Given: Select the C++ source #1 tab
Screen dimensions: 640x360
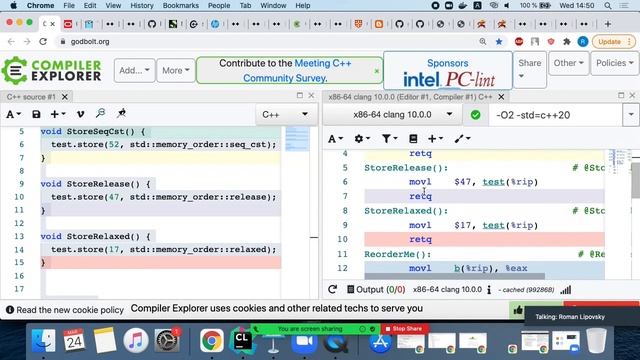Looking at the screenshot, I should 31,97.
